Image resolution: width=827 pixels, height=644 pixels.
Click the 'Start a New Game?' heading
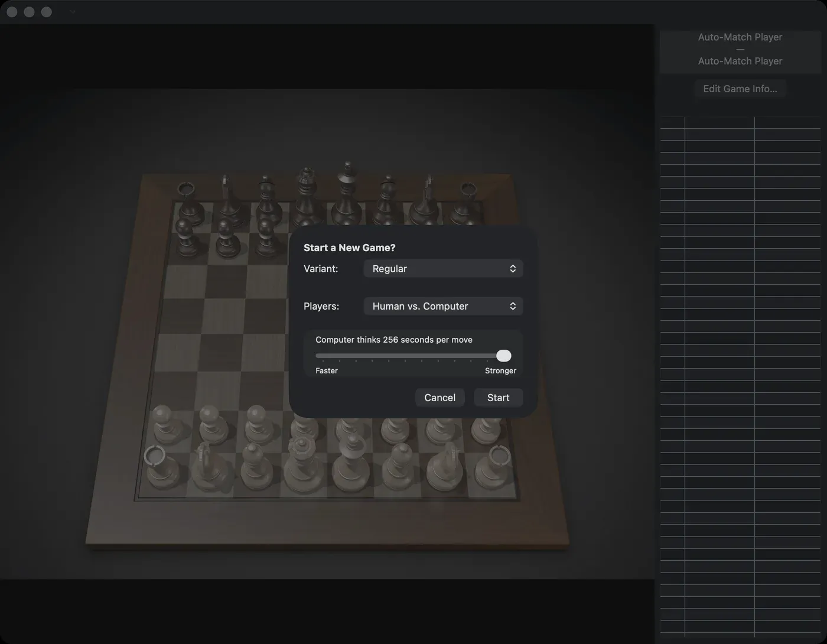point(350,248)
